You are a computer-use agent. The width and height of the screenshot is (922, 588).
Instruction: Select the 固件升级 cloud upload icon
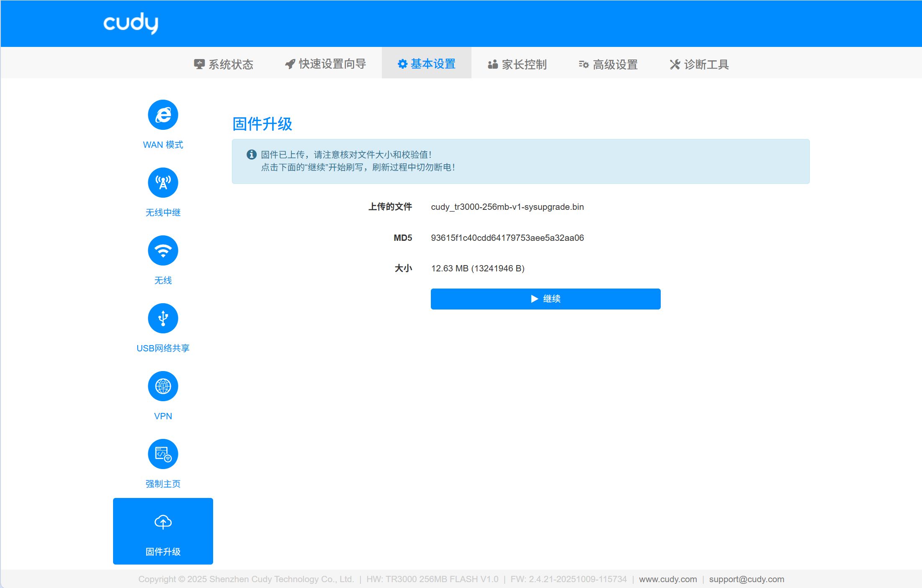pyautogui.click(x=163, y=522)
